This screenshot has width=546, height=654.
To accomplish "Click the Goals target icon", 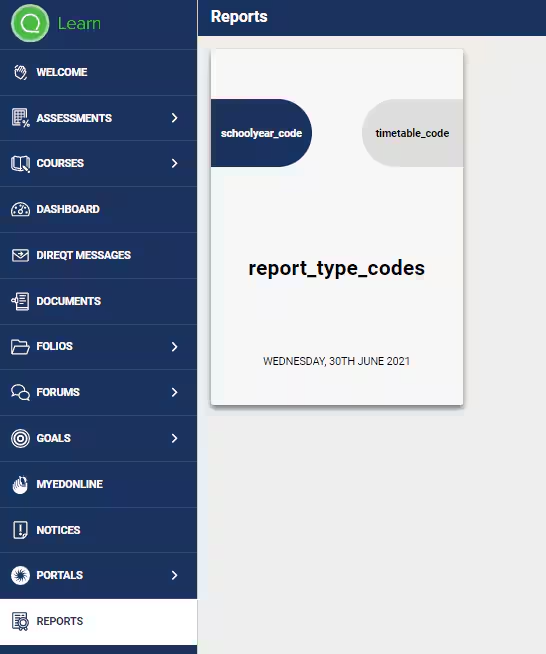I will point(20,438).
